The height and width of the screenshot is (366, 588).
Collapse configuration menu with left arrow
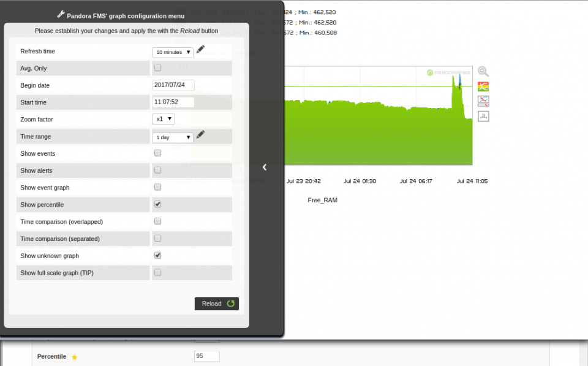click(x=265, y=167)
